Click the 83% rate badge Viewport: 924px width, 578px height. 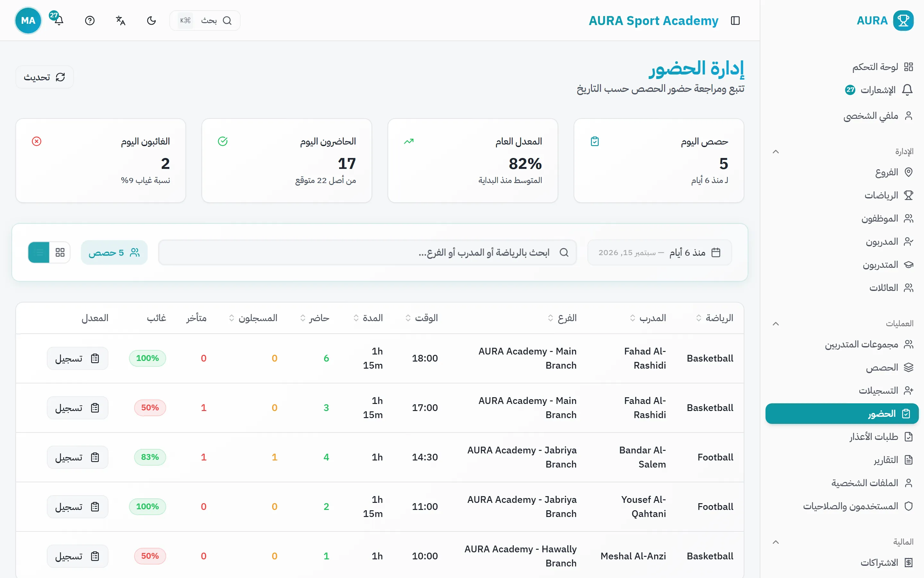pyautogui.click(x=150, y=457)
